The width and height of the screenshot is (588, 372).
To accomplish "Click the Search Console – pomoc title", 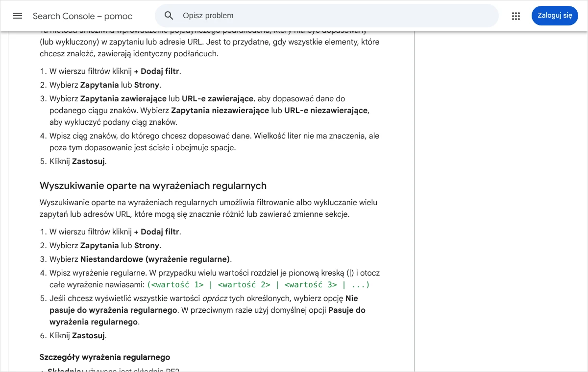I will tap(82, 16).
